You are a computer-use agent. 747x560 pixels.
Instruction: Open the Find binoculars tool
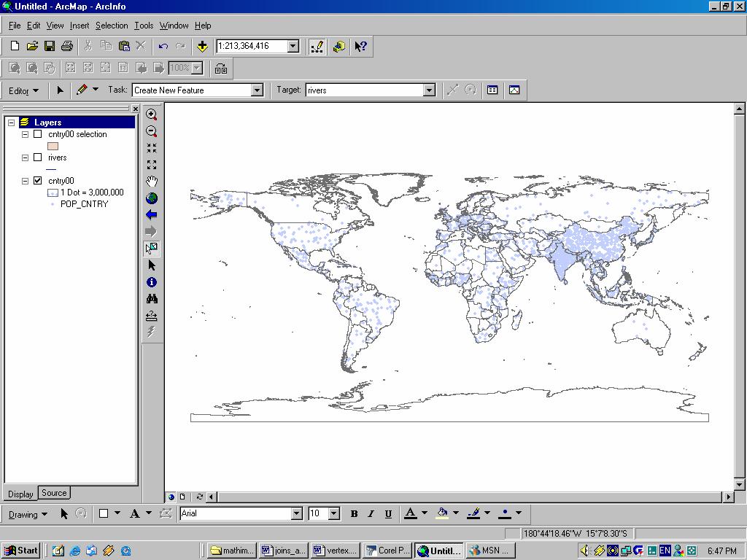tap(152, 299)
